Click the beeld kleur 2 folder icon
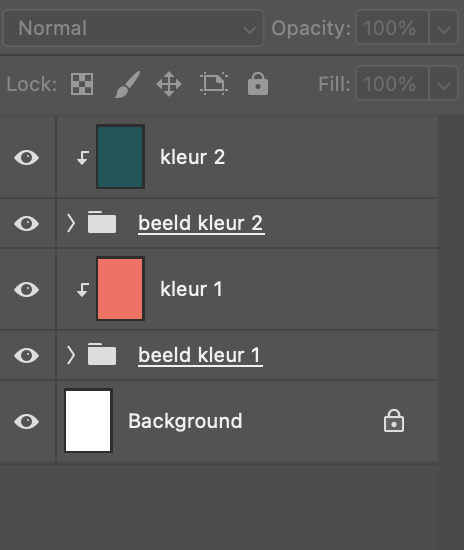 pyautogui.click(x=102, y=222)
